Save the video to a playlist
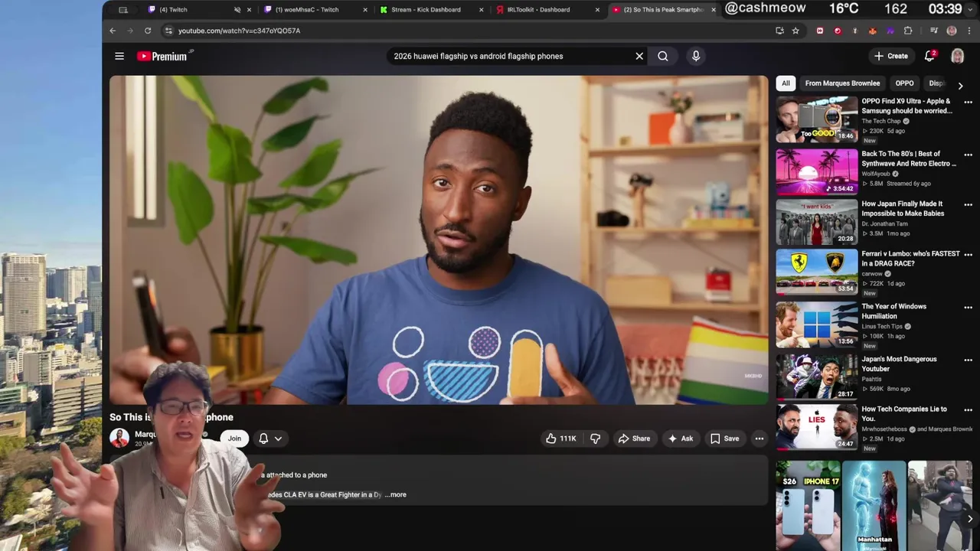Viewport: 980px width, 551px height. (x=724, y=439)
